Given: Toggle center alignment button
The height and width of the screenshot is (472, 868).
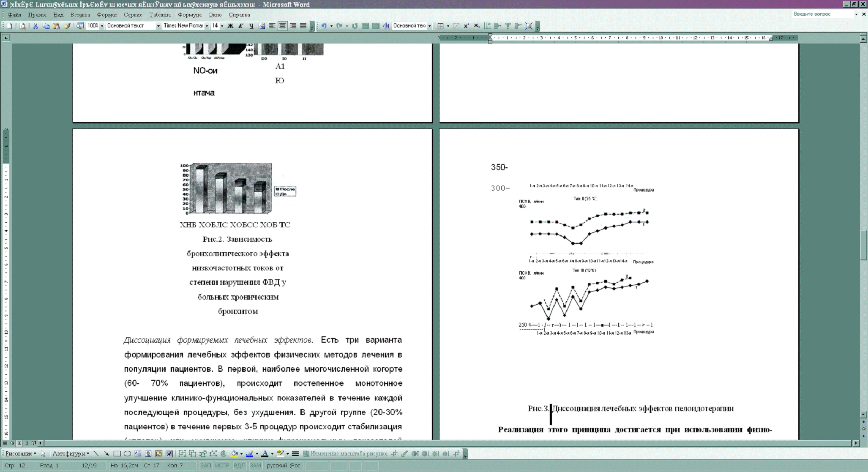Looking at the screenshot, I should (x=282, y=26).
